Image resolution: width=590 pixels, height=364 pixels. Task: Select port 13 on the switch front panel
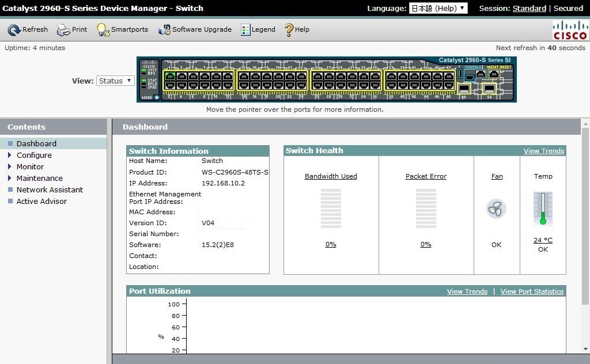coord(244,77)
